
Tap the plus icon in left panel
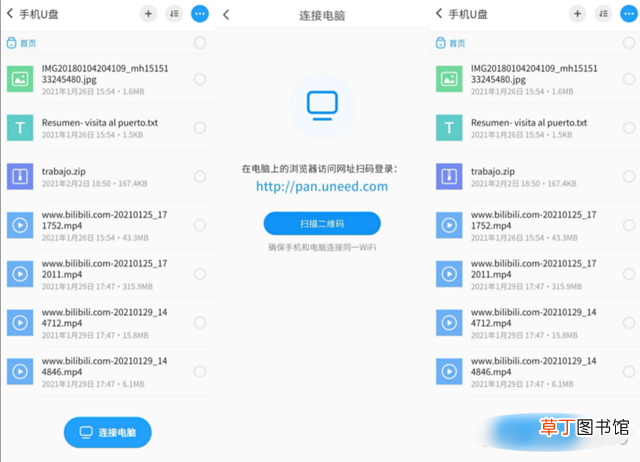148,14
